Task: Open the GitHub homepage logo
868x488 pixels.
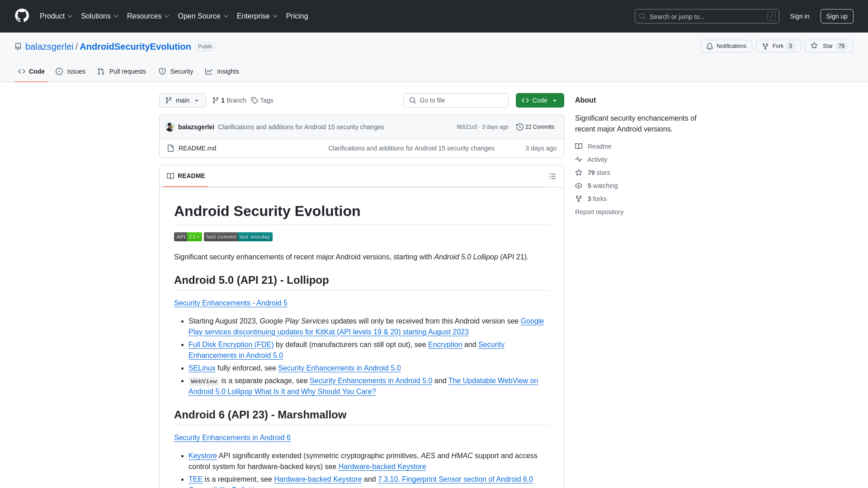Action: 22,16
